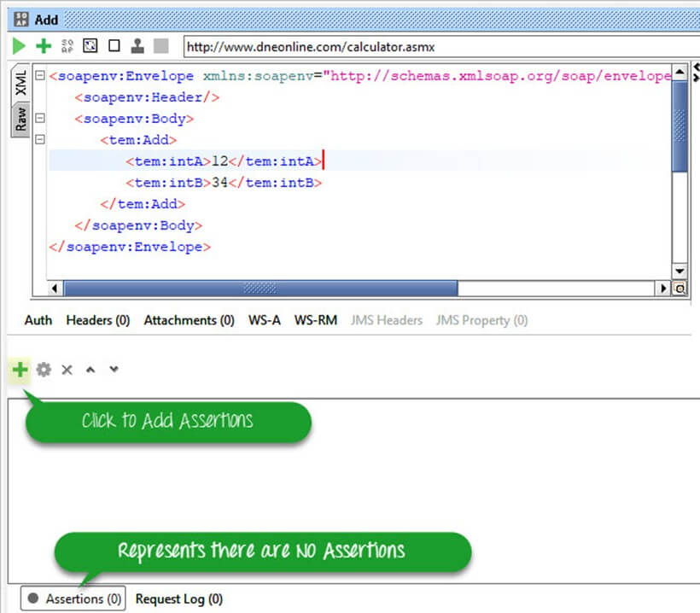Image resolution: width=700 pixels, height=613 pixels.
Task: Click the green Submit request play button
Action: click(x=19, y=46)
